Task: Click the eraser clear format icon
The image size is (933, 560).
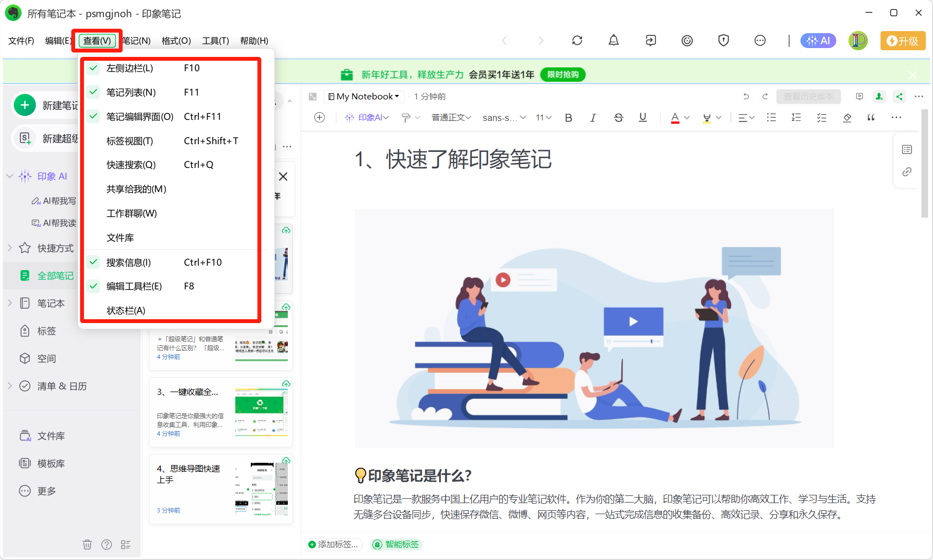Action: [847, 118]
